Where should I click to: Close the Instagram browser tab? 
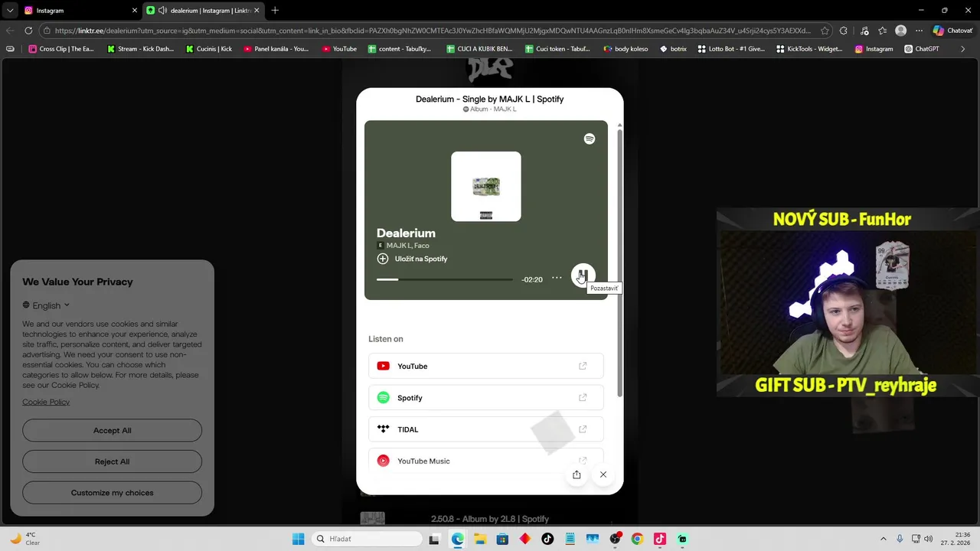[x=135, y=11]
